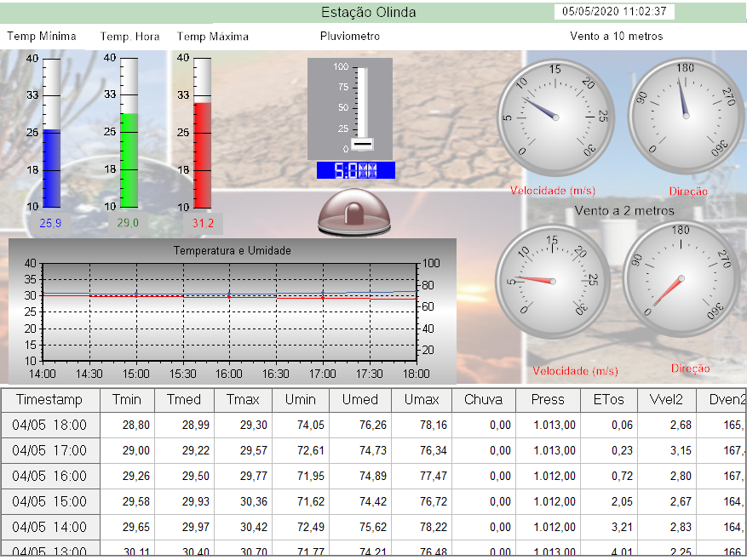Select the green Temp. Hora thermometer
Viewport: 747px width, 560px height.
[129, 133]
